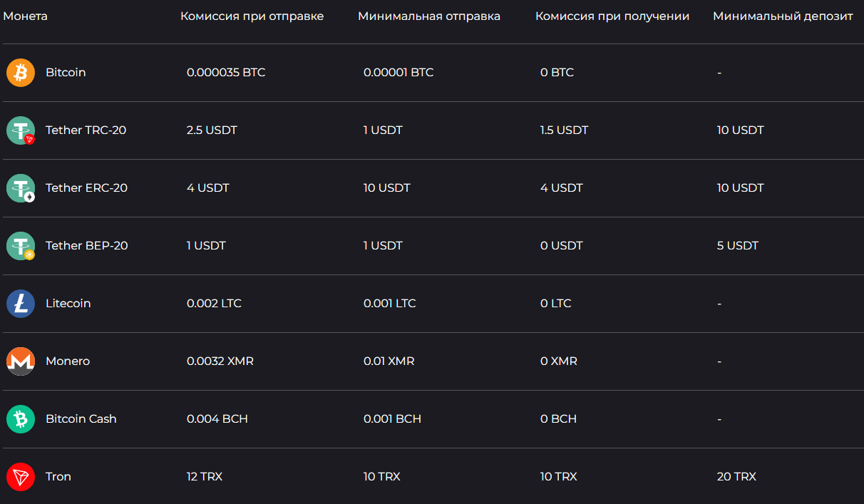
Task: Select the Монета column header
Action: [x=26, y=16]
